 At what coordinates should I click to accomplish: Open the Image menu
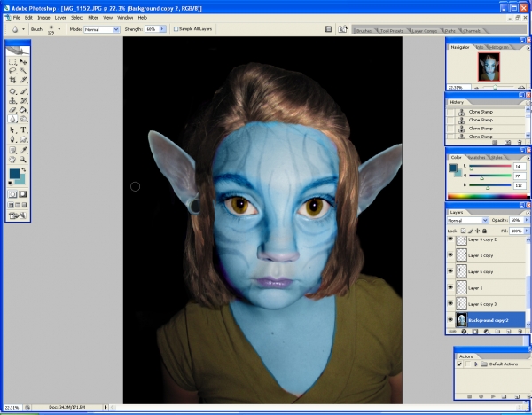click(43, 18)
